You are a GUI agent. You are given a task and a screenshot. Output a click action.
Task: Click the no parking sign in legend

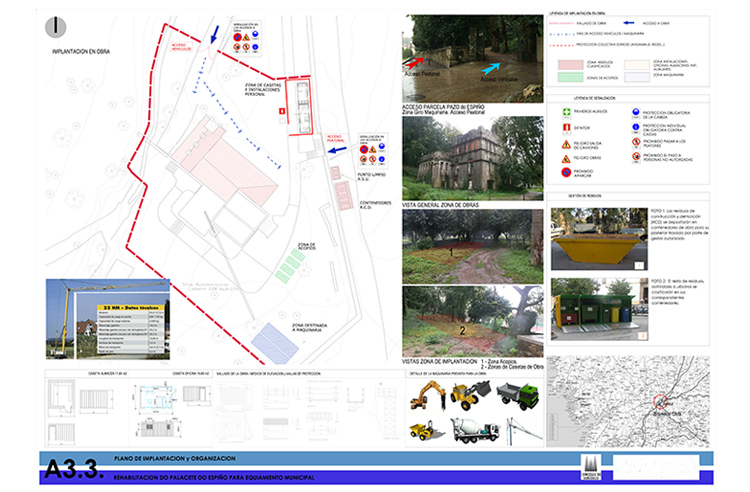coord(566,173)
